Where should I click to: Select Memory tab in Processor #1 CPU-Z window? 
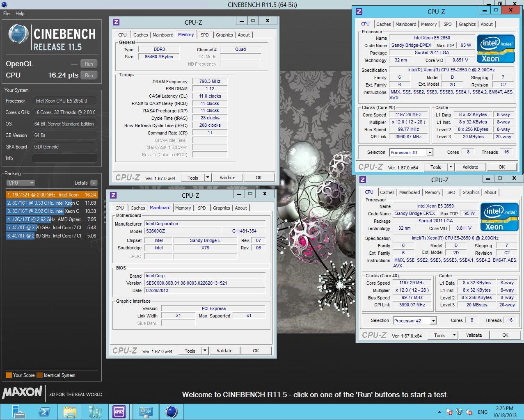[429, 24]
